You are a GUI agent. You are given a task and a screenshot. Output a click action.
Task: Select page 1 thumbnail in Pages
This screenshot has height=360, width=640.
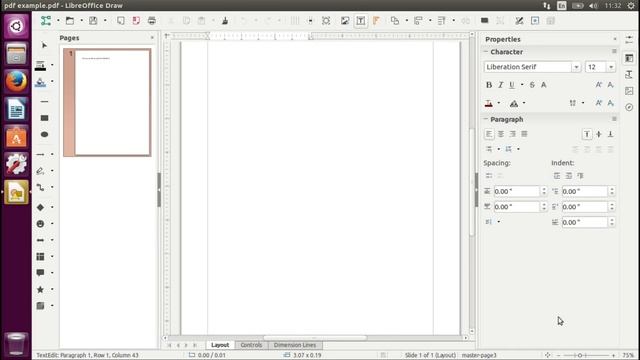107,102
